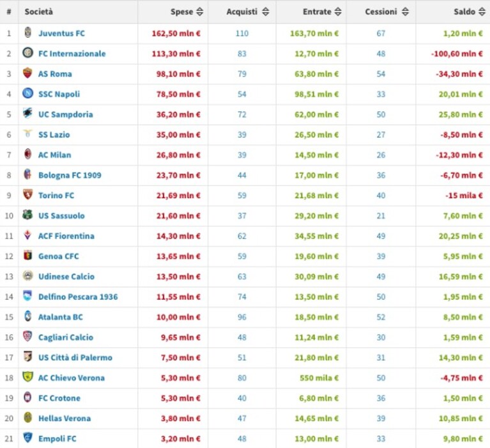This screenshot has width=490, height=448.
Task: Open the AC Chievo Verona link
Action: [x=72, y=378]
